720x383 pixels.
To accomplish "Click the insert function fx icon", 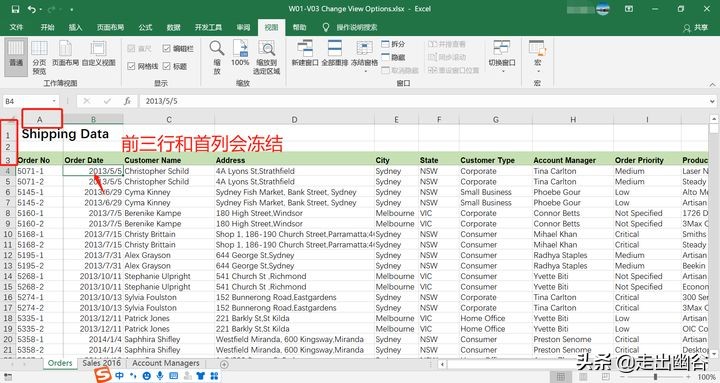I will [x=127, y=101].
